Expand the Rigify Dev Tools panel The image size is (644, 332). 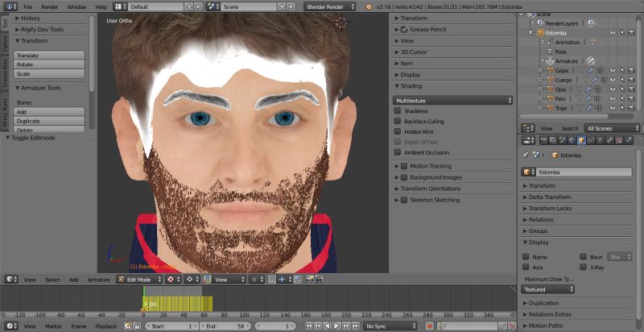point(43,30)
